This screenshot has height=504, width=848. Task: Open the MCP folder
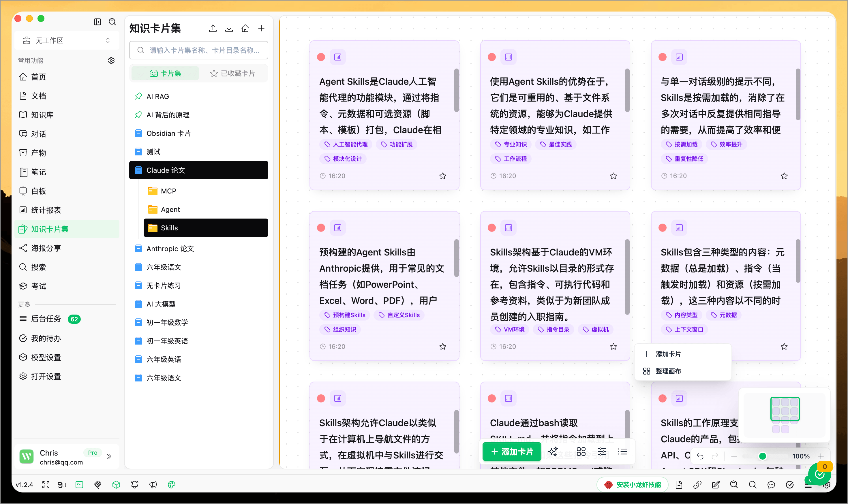tap(206, 191)
